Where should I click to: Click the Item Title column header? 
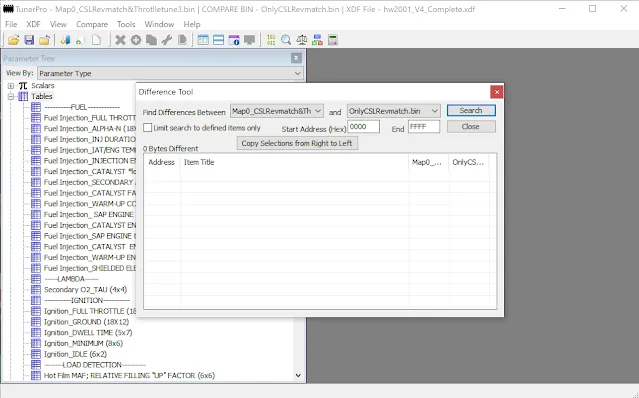click(x=294, y=162)
